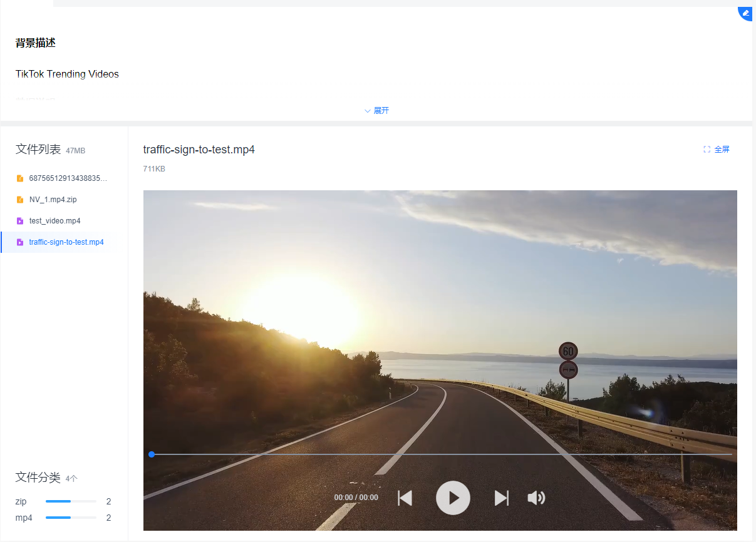Click the TikTok Trending Videos text
756x542 pixels.
(x=67, y=74)
